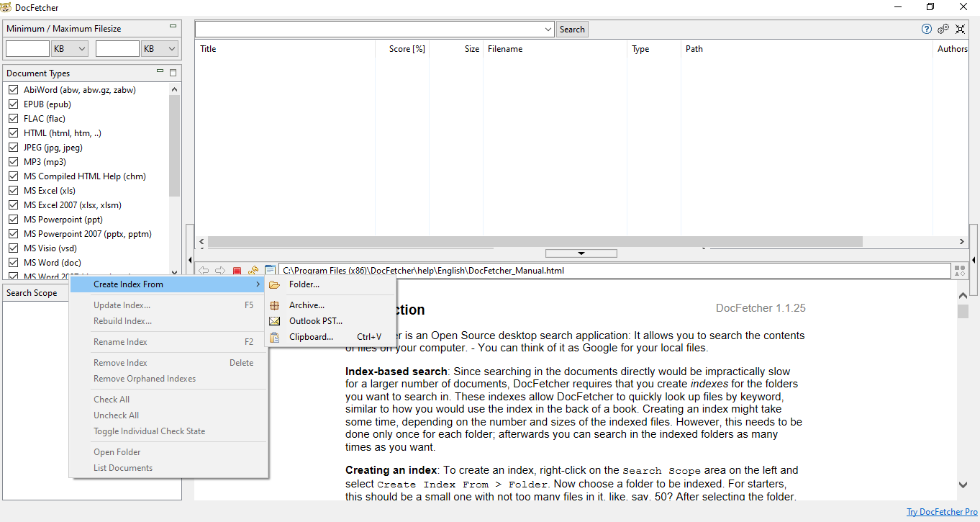980x522 pixels.
Task: Click the page icon beside the path field
Action: click(270, 271)
